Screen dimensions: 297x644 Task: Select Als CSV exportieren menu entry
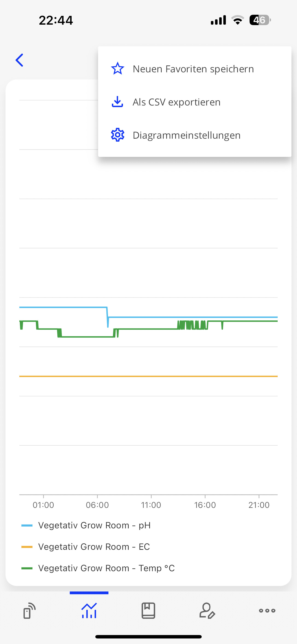(x=177, y=102)
